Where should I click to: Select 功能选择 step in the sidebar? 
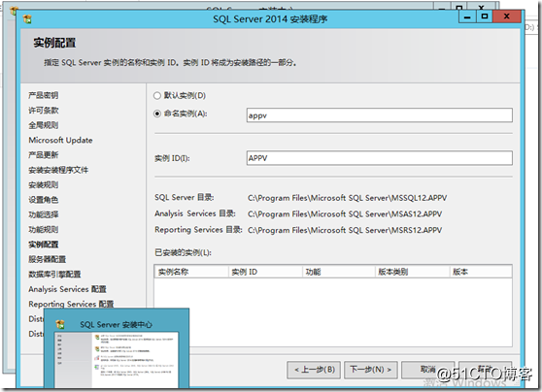click(x=44, y=214)
